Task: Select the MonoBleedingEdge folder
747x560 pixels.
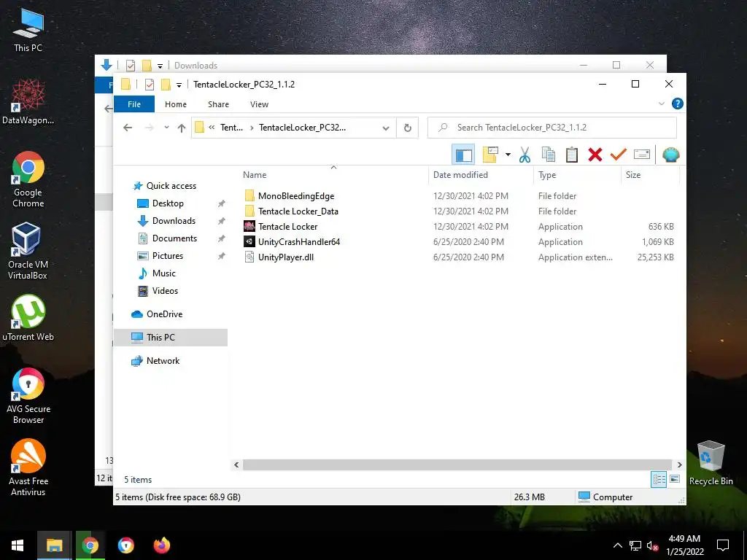Action: tap(296, 195)
